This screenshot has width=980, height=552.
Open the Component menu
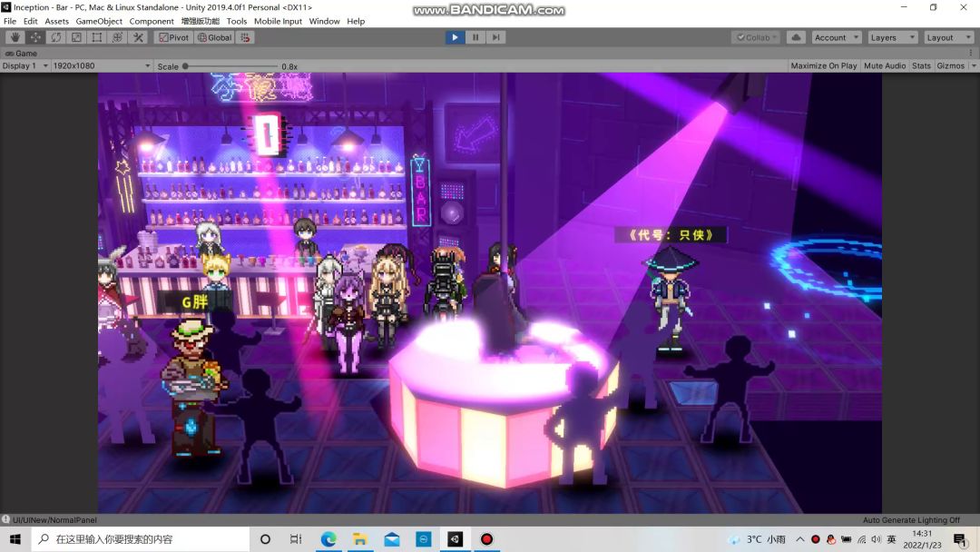(152, 21)
